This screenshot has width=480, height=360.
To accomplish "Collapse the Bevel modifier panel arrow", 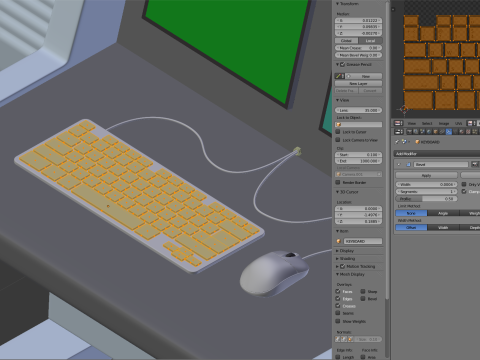I will click(x=399, y=164).
